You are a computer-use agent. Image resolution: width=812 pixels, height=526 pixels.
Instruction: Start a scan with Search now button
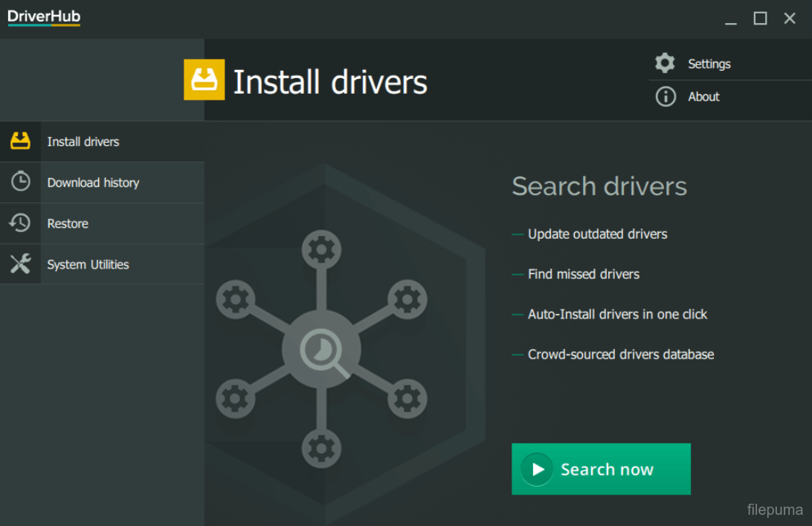(601, 469)
